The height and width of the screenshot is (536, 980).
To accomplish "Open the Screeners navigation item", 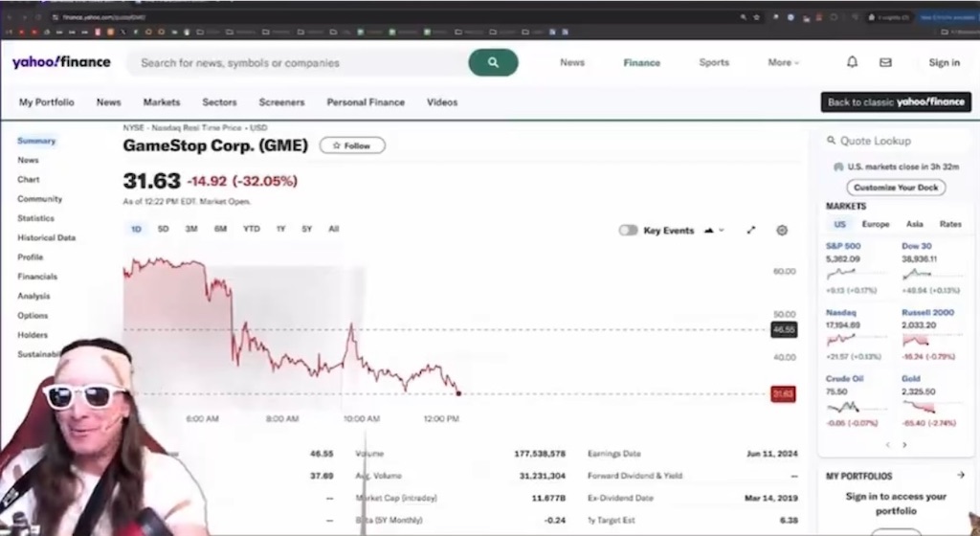I will [x=282, y=101].
